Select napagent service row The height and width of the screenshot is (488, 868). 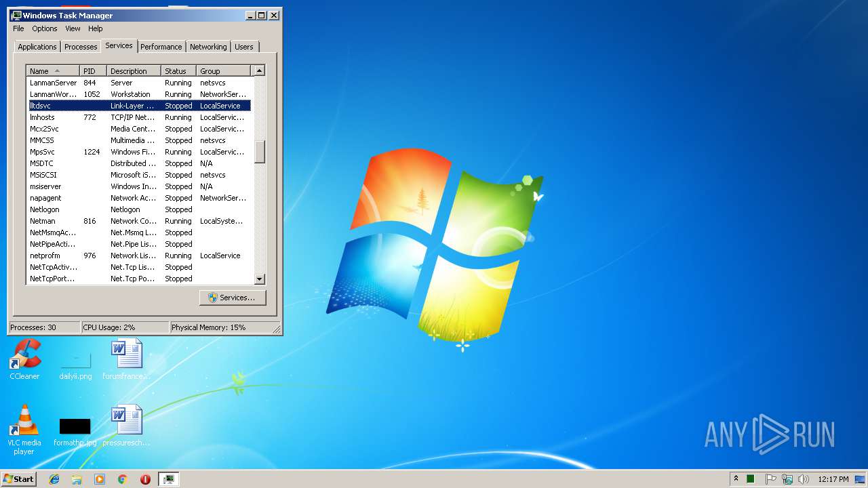[139, 198]
